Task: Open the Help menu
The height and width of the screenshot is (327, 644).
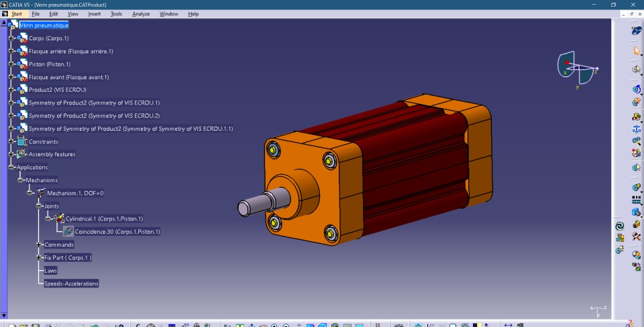Action: click(193, 14)
